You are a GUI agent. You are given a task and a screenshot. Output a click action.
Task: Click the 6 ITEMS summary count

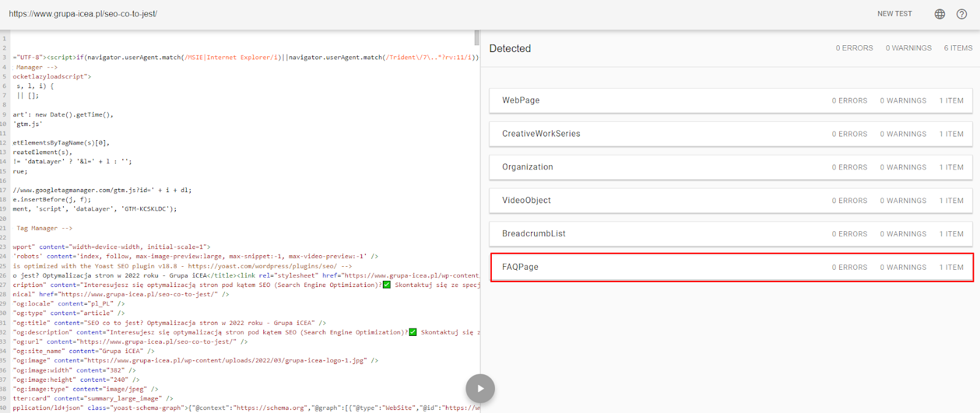pos(958,48)
